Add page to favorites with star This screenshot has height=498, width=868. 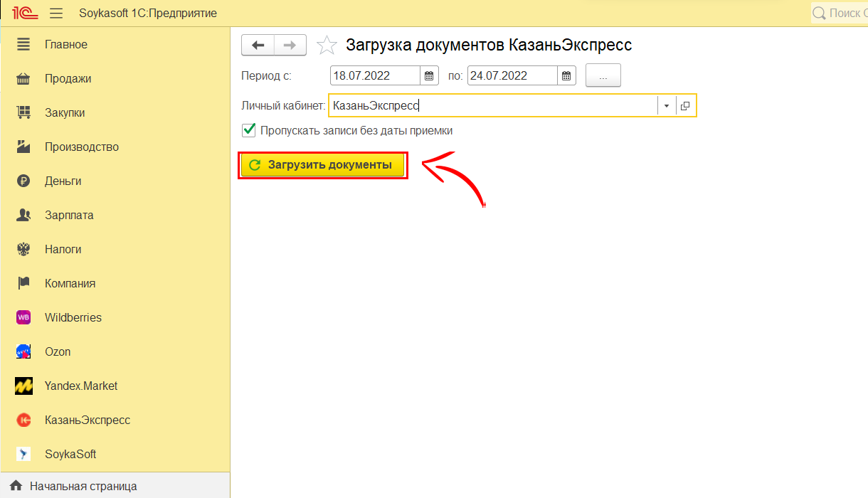(x=327, y=46)
